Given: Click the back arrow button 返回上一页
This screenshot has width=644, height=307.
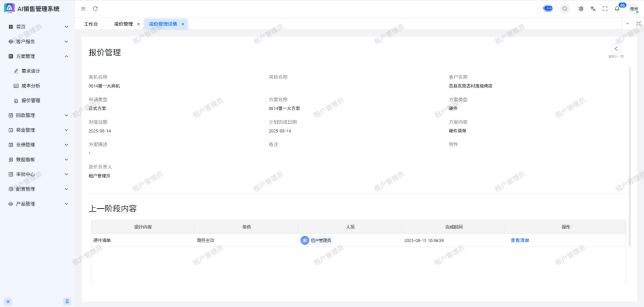Looking at the screenshot, I should pos(616,49).
